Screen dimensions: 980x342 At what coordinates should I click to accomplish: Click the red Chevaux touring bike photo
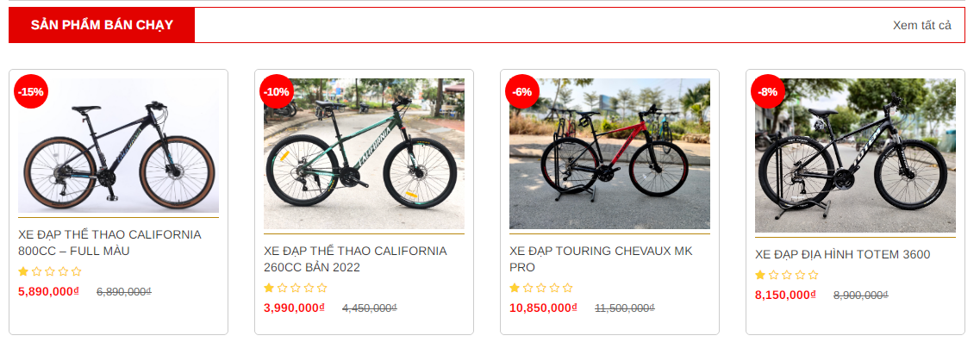tap(609, 154)
